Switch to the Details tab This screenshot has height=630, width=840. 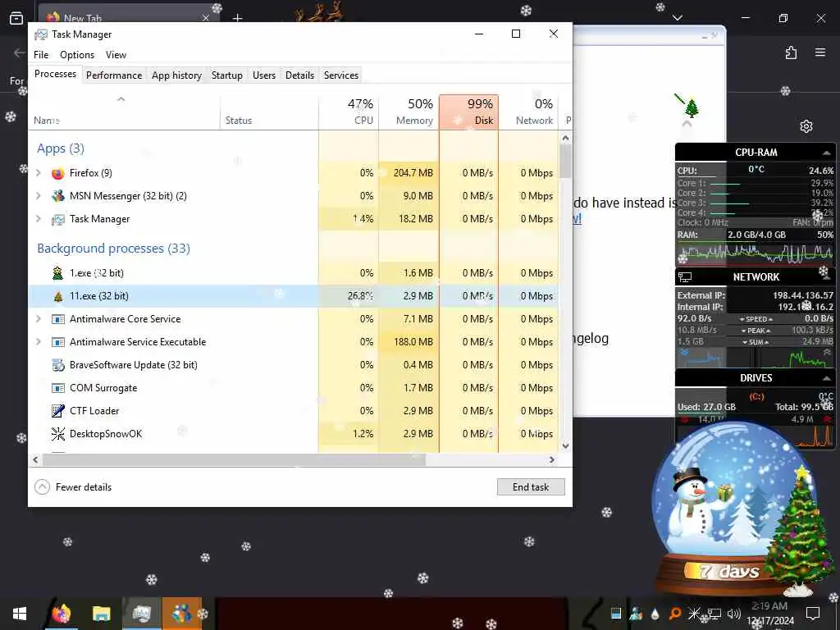click(x=300, y=75)
